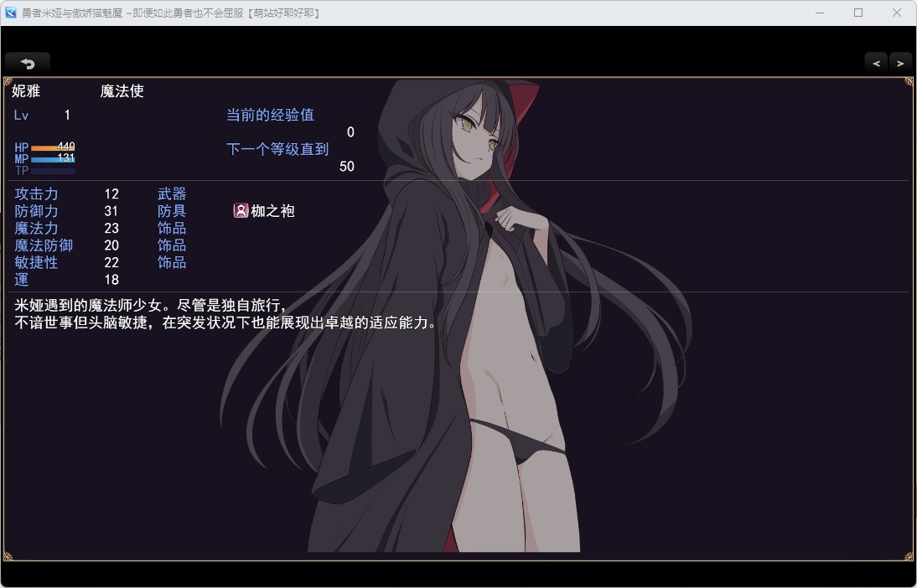Click the 魔法防御 stat label

(44, 245)
